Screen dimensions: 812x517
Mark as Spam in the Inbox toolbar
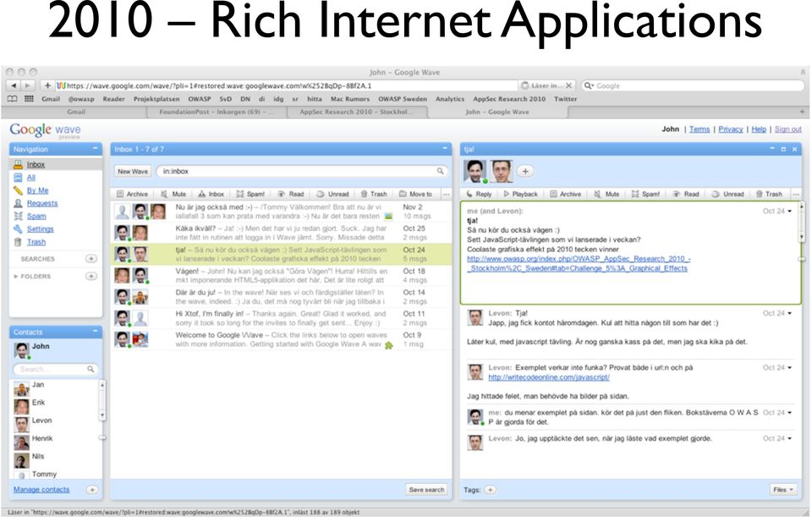250,194
